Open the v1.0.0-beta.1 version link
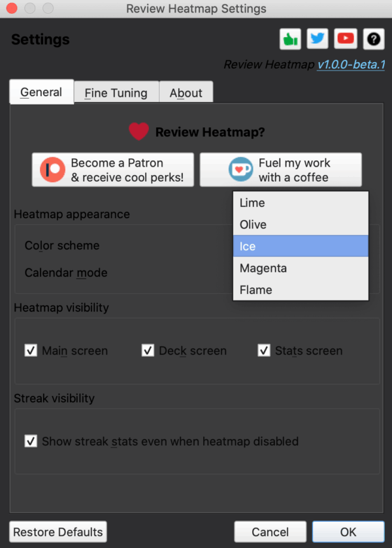Screen dimensions: 392x548 [x=351, y=65]
